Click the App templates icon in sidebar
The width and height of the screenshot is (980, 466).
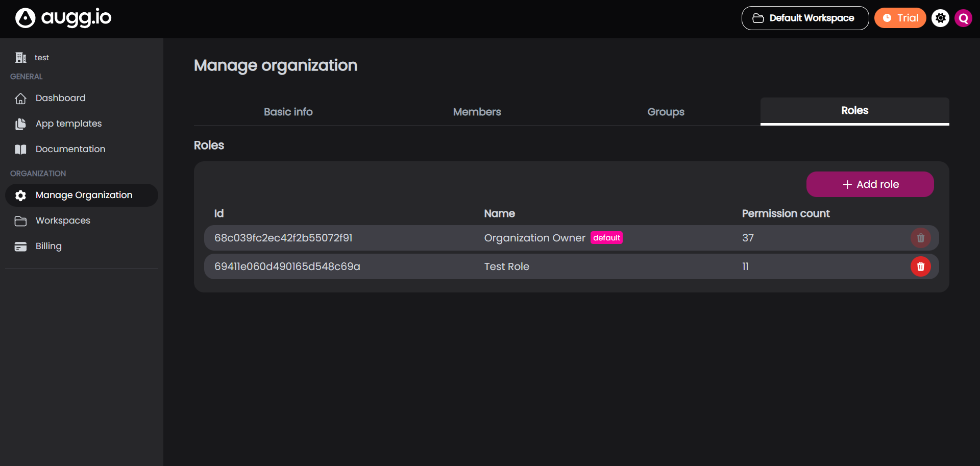20,124
